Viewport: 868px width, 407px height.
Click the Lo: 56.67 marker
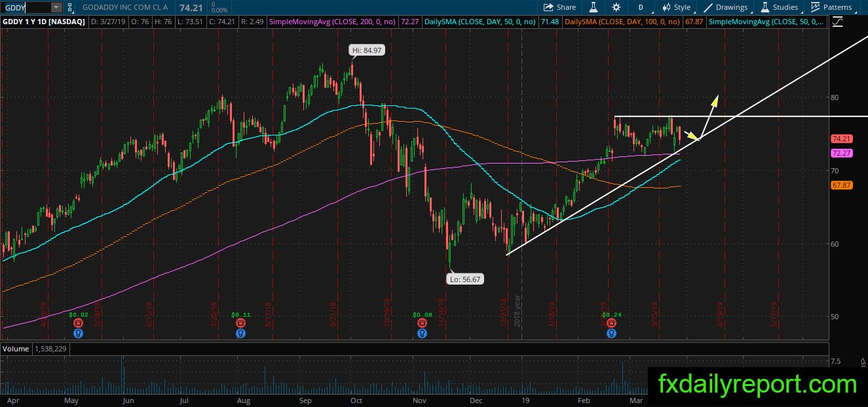pos(464,279)
